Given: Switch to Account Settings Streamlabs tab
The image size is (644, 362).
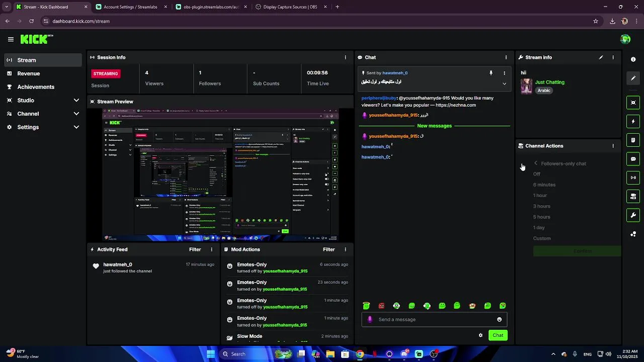Looking at the screenshot, I should [131, 7].
